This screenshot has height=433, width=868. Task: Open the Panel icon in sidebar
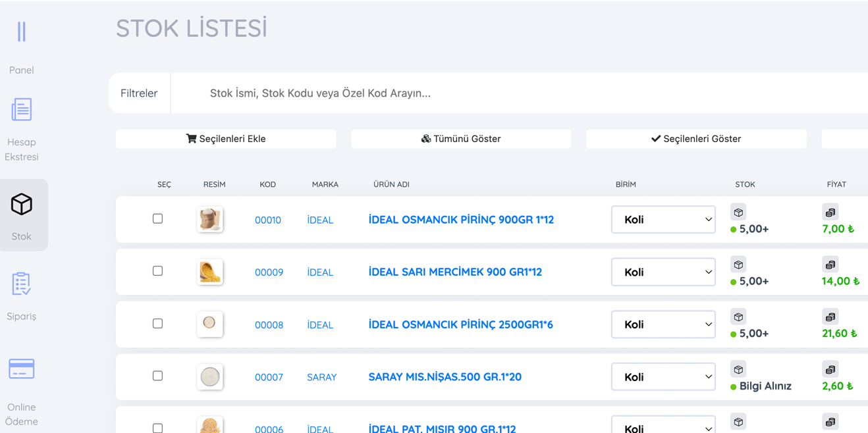coord(22,32)
